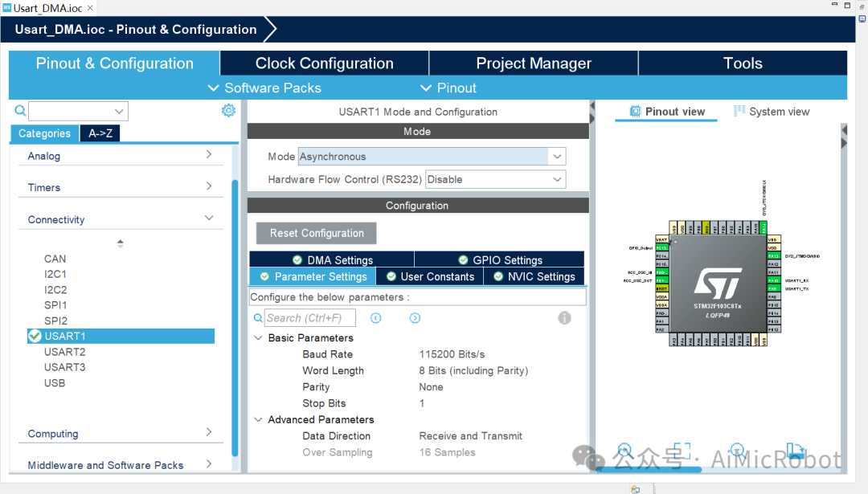Click the category list vertical scrollbar
868x494 pixels.
235,317
